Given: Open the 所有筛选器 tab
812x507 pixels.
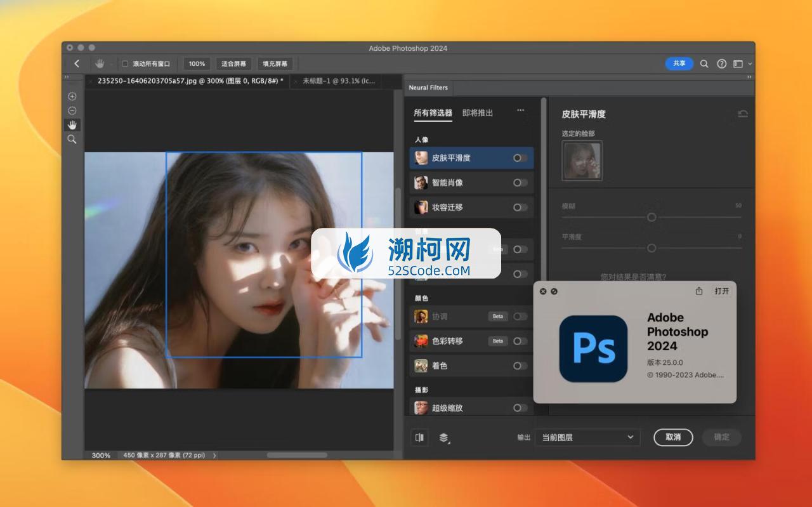Looking at the screenshot, I should 433,113.
